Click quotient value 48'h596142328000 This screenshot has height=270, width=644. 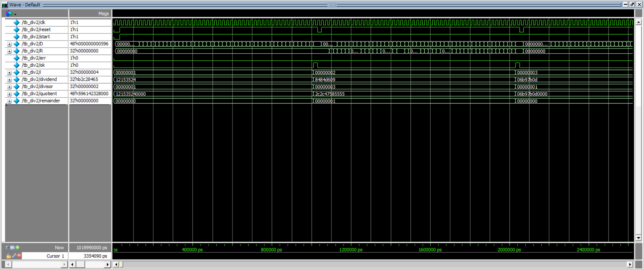(89, 94)
